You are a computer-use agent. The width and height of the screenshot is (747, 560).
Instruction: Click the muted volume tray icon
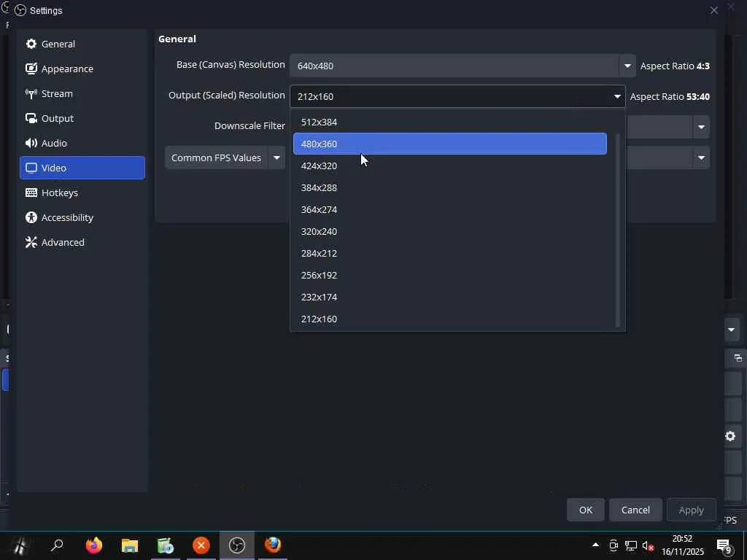(648, 545)
